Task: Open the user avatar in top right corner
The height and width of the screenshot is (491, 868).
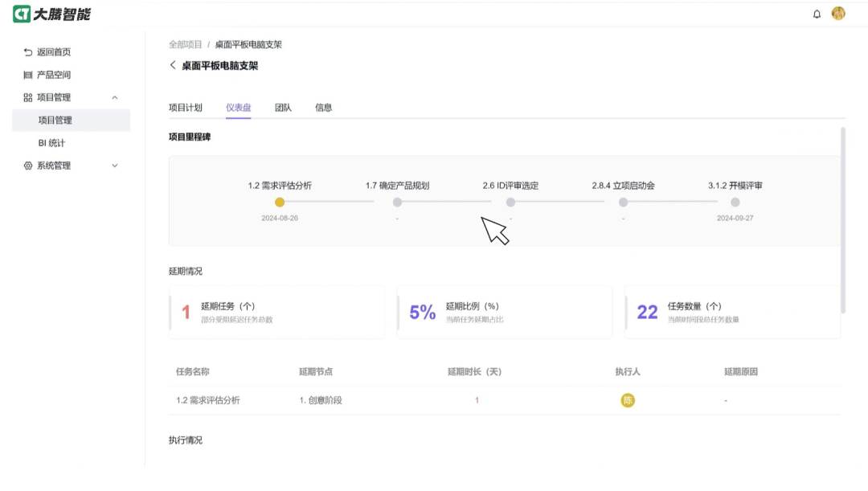Action: (838, 14)
